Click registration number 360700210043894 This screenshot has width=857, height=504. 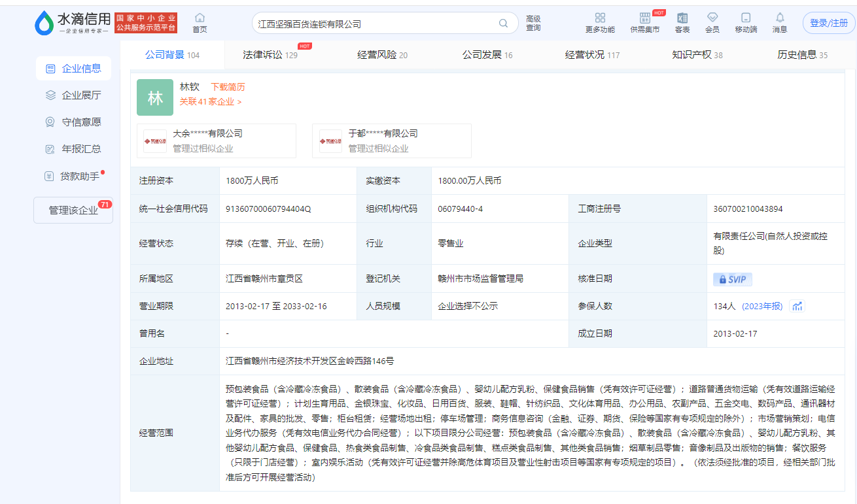[x=748, y=209]
